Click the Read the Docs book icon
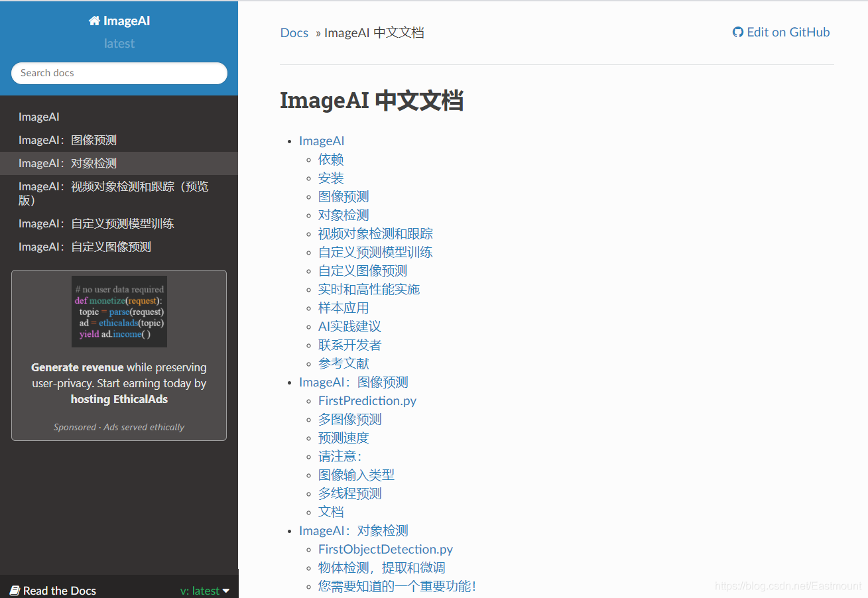 [x=15, y=591]
